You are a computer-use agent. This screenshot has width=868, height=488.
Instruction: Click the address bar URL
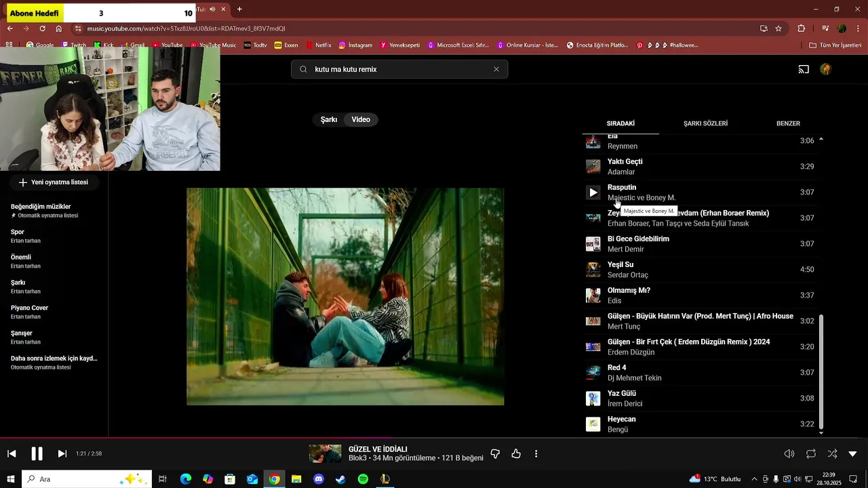coord(186,28)
